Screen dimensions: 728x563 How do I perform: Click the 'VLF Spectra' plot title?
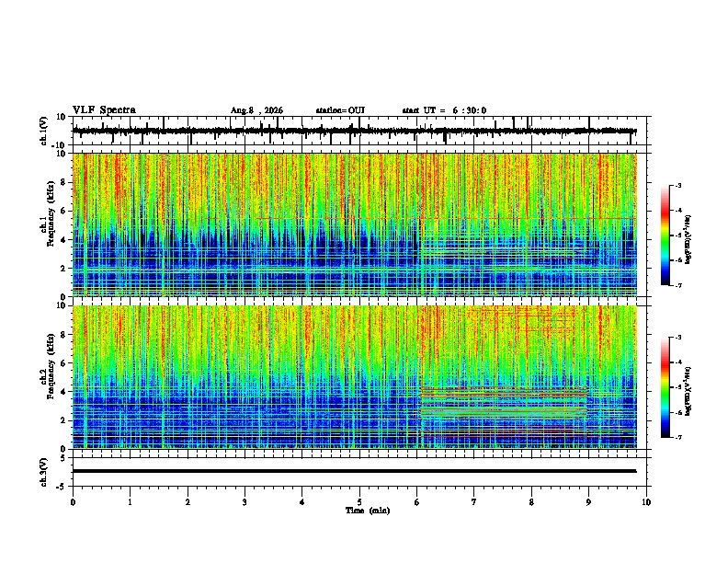(104, 110)
